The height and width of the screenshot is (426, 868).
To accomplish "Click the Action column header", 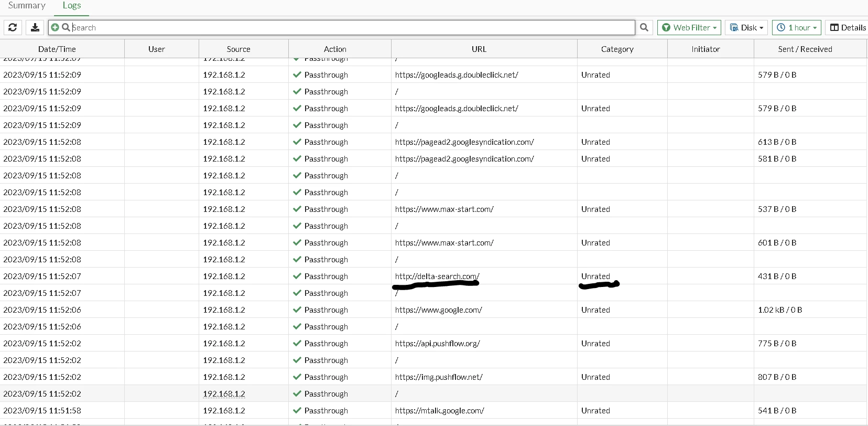I will 335,49.
